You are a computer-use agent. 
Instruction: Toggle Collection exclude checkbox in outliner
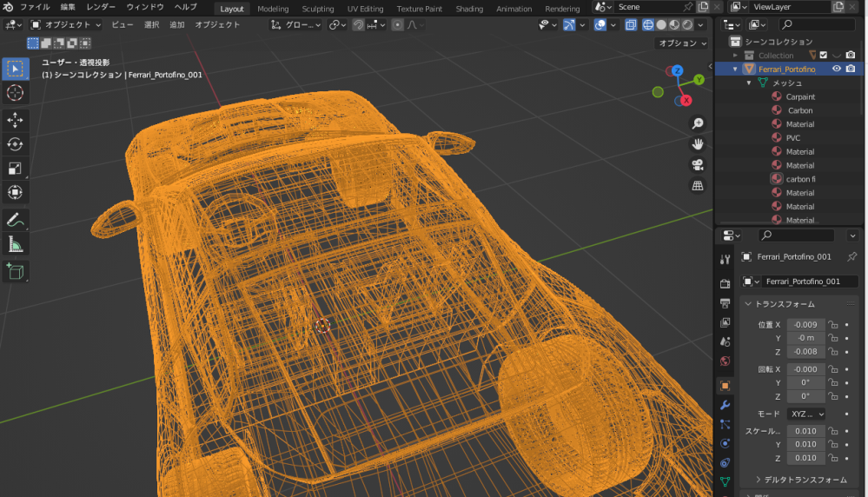[x=824, y=55]
